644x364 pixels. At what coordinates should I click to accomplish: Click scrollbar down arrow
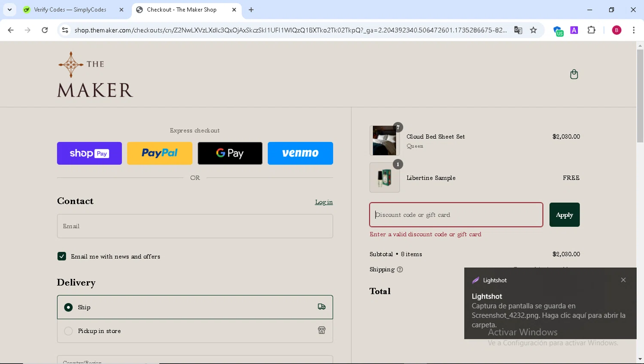(640, 359)
